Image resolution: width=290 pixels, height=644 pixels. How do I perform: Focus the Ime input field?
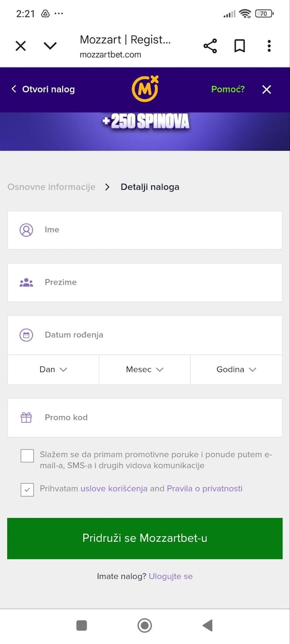tap(161, 230)
